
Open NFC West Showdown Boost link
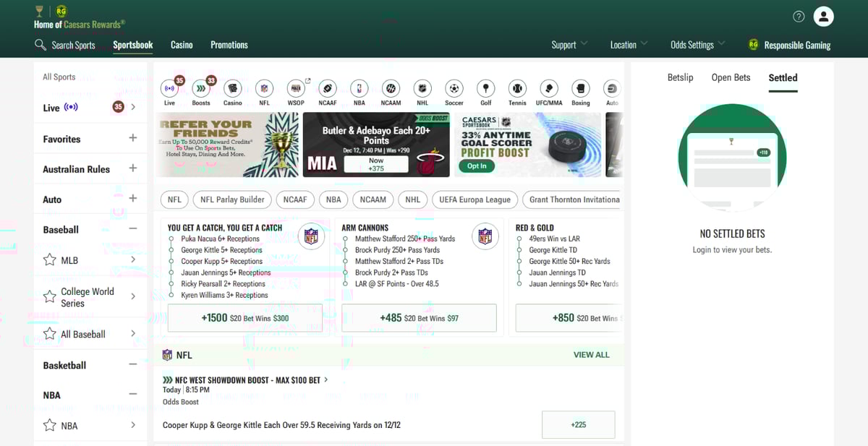(245, 379)
